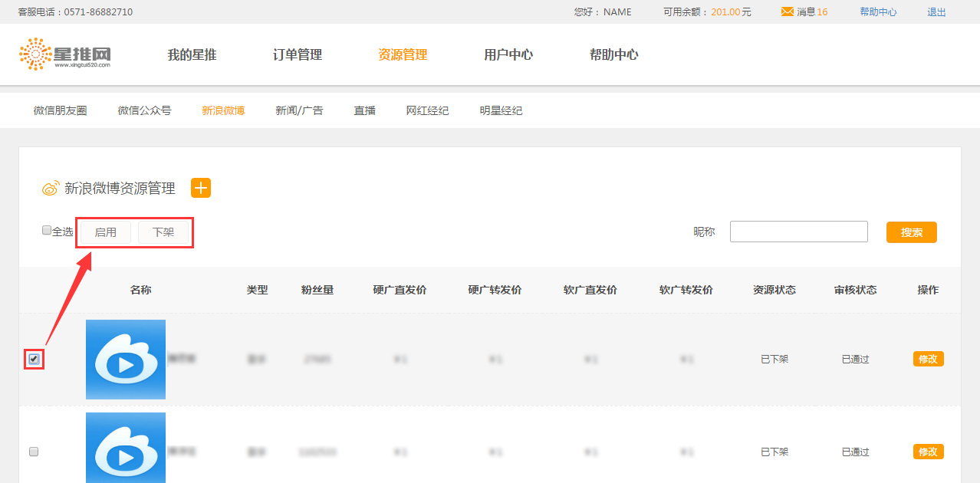Click the 资源状态 column header
980x483 pixels.
click(x=774, y=290)
